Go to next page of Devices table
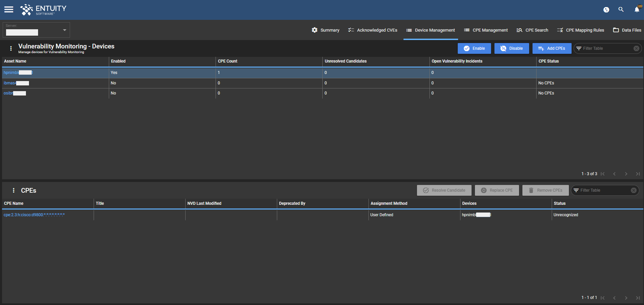This screenshot has width=644, height=305. pyautogui.click(x=626, y=174)
